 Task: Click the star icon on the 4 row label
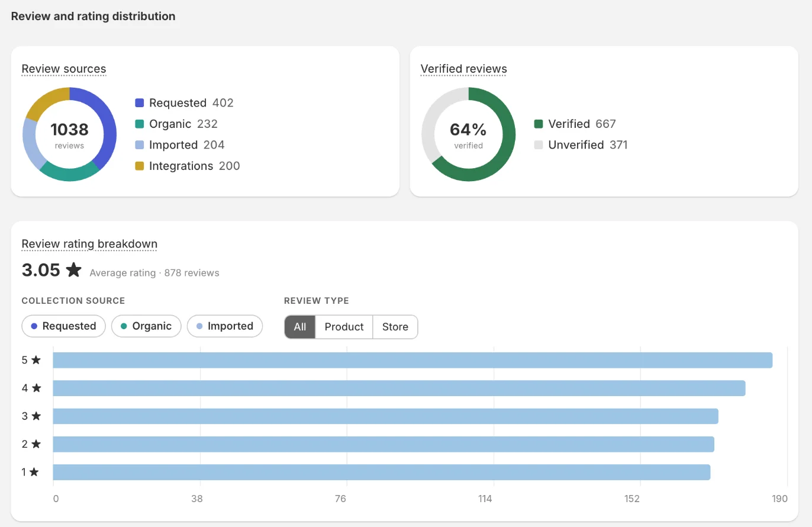pos(36,388)
